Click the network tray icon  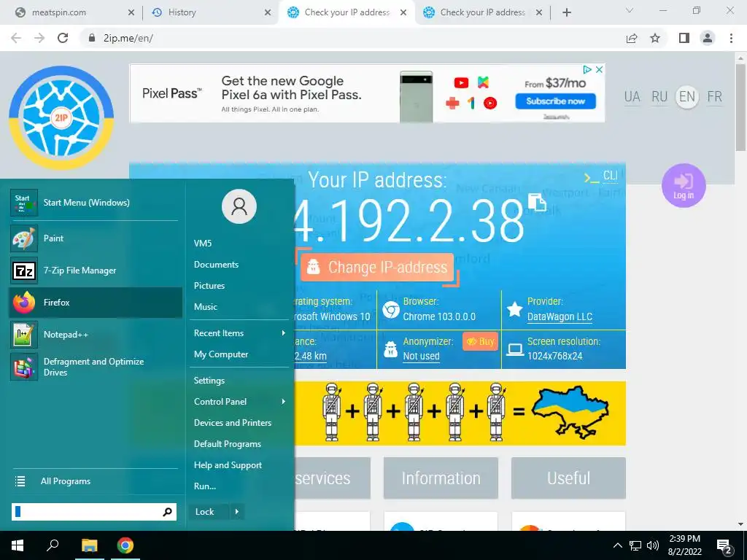(x=635, y=545)
